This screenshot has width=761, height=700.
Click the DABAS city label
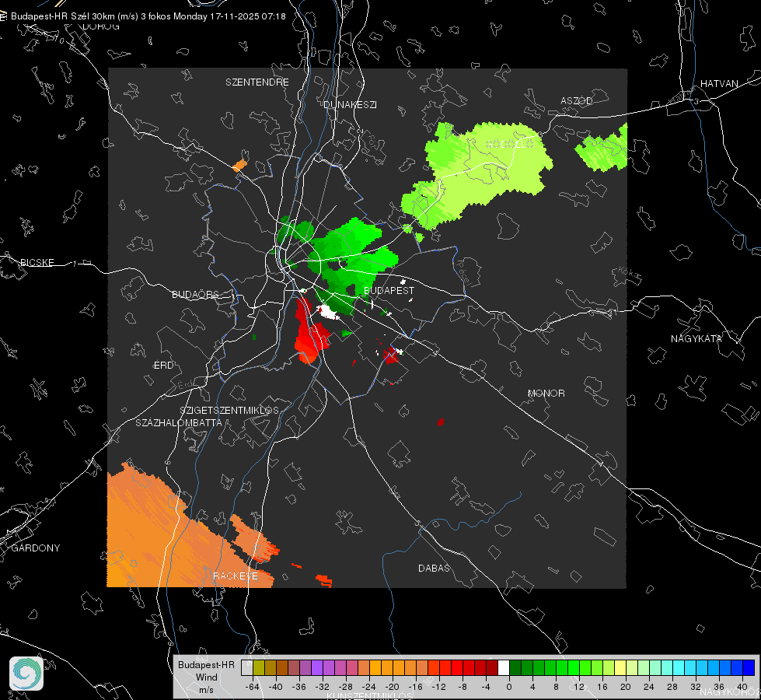click(434, 569)
